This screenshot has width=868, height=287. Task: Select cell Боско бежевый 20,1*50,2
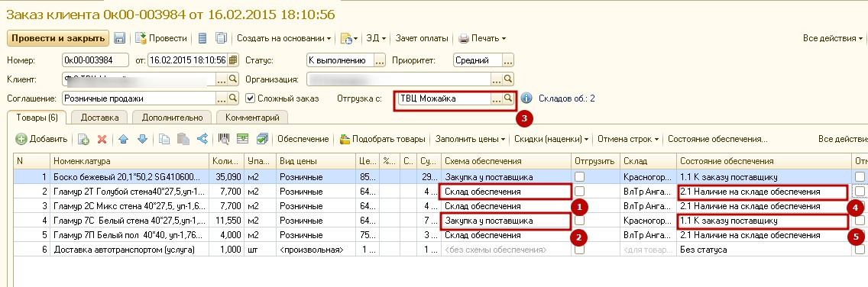[130, 176]
